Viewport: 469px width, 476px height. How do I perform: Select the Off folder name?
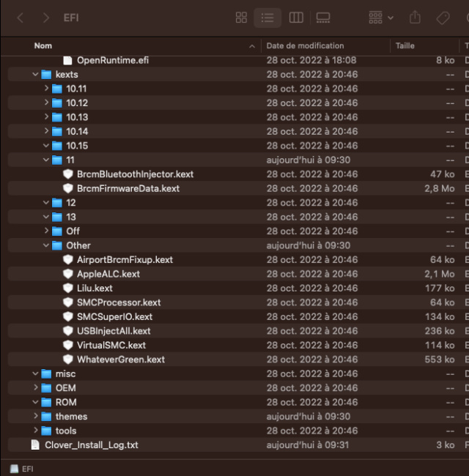tap(73, 231)
